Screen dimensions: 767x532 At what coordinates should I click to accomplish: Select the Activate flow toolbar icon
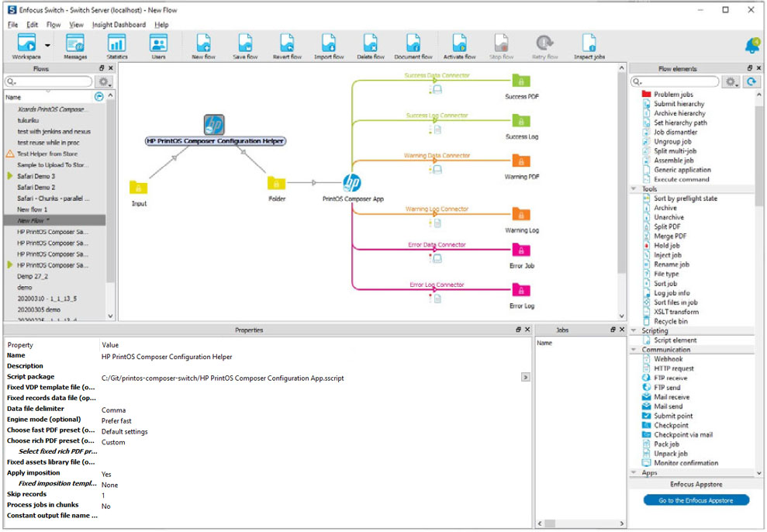(459, 44)
